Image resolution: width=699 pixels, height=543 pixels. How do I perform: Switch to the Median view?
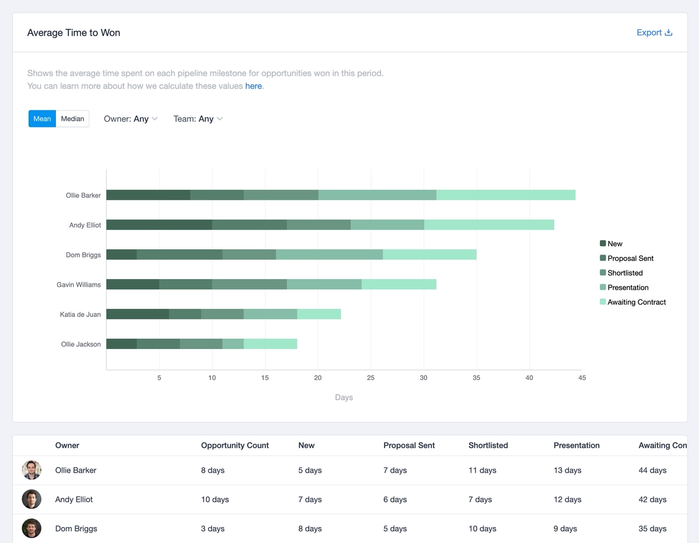click(72, 119)
